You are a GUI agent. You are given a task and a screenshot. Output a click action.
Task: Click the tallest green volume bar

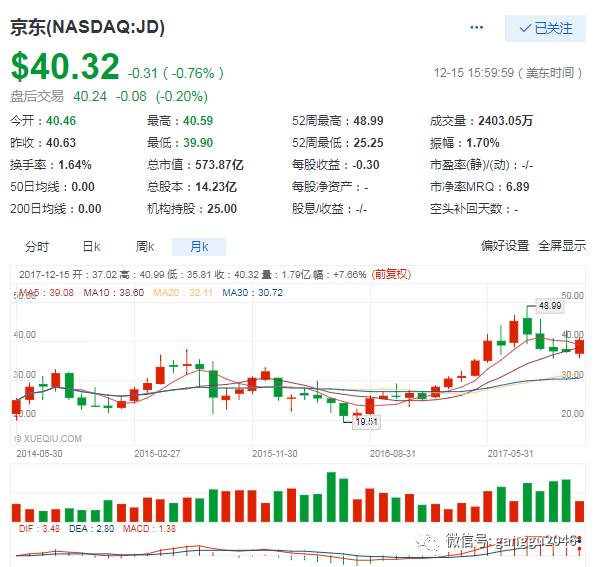click(331, 497)
